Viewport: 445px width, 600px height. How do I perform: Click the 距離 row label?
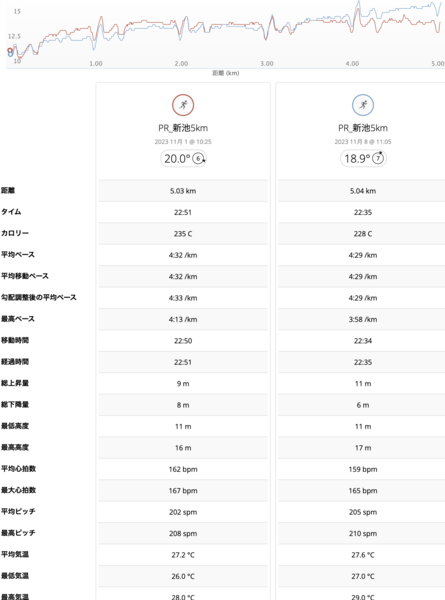(8, 191)
